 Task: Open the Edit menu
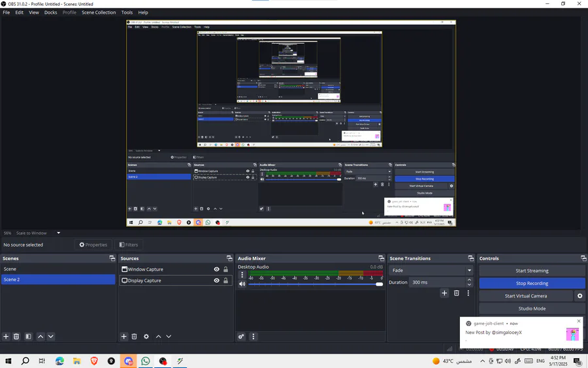(19, 12)
